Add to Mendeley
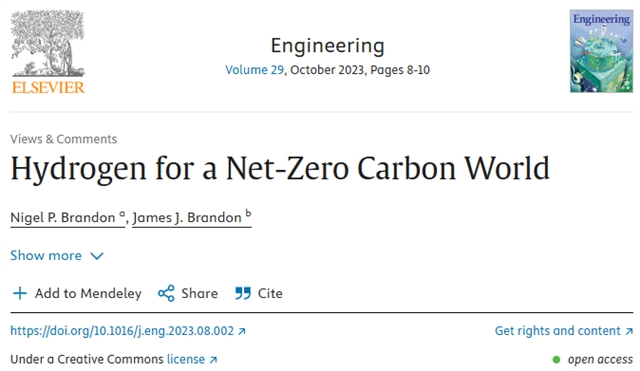640x371 pixels. [77, 293]
